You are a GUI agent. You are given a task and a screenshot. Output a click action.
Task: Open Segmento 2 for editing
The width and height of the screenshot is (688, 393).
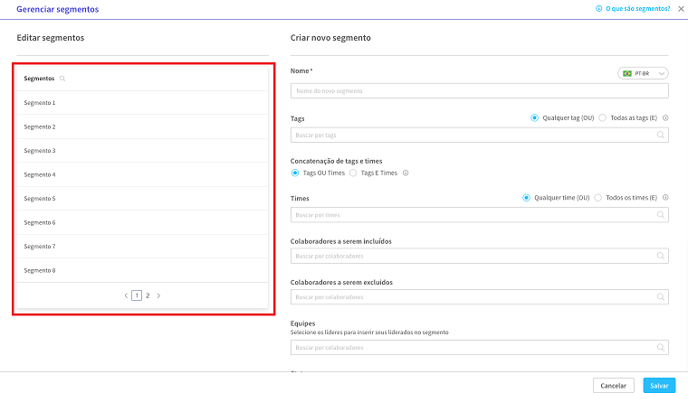pyautogui.click(x=142, y=127)
